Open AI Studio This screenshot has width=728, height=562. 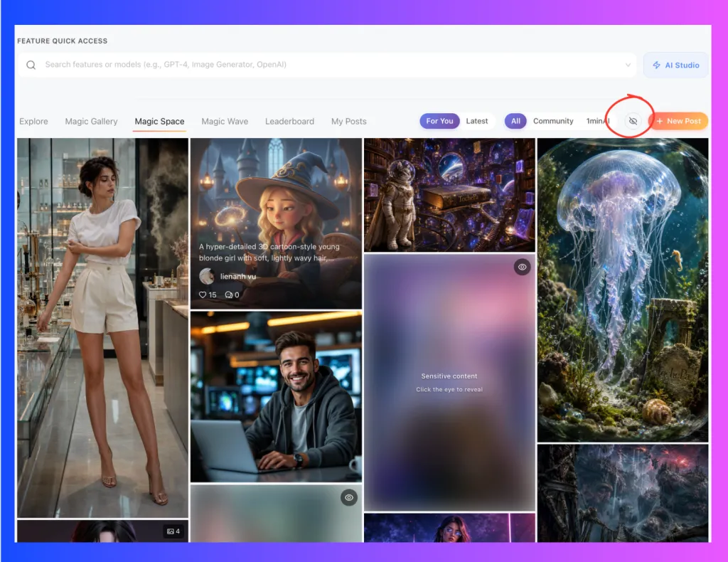point(676,65)
